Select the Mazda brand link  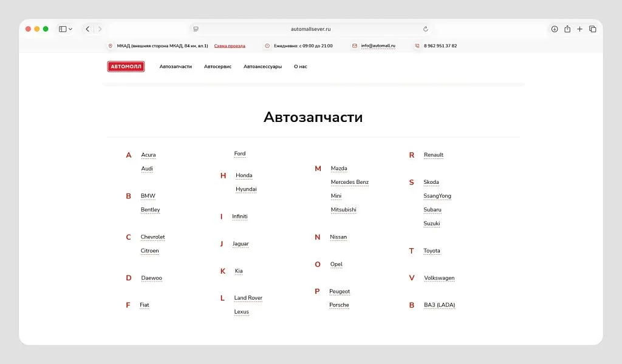click(x=339, y=168)
